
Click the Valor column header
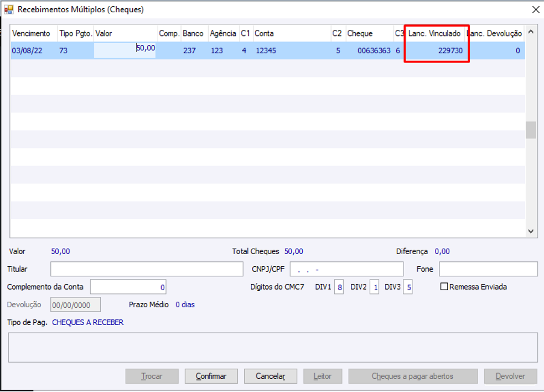[x=126, y=33]
